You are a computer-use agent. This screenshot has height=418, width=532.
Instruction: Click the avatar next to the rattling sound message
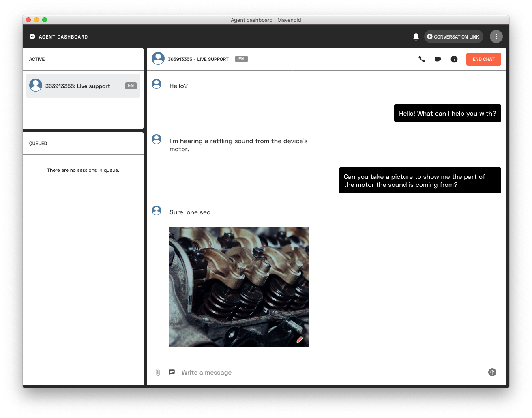(x=157, y=139)
